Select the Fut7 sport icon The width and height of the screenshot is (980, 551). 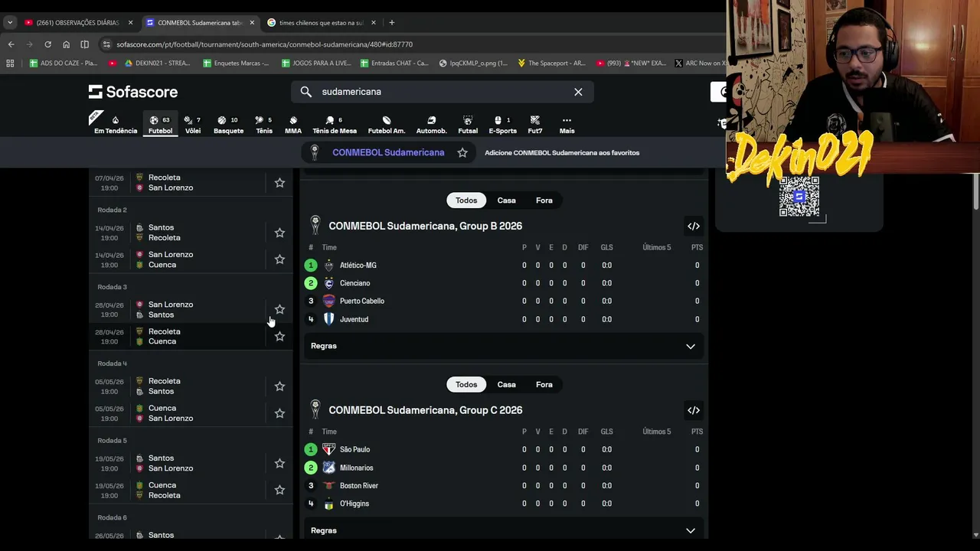point(535,125)
